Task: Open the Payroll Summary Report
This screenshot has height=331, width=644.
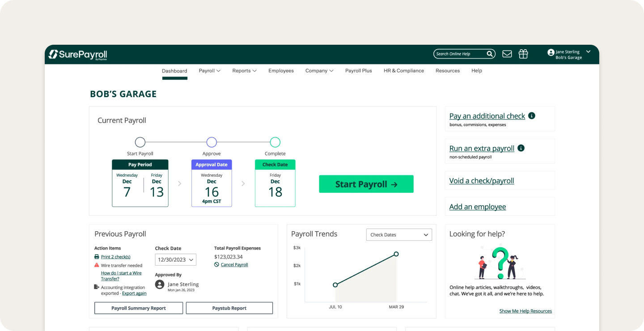Action: [139, 308]
